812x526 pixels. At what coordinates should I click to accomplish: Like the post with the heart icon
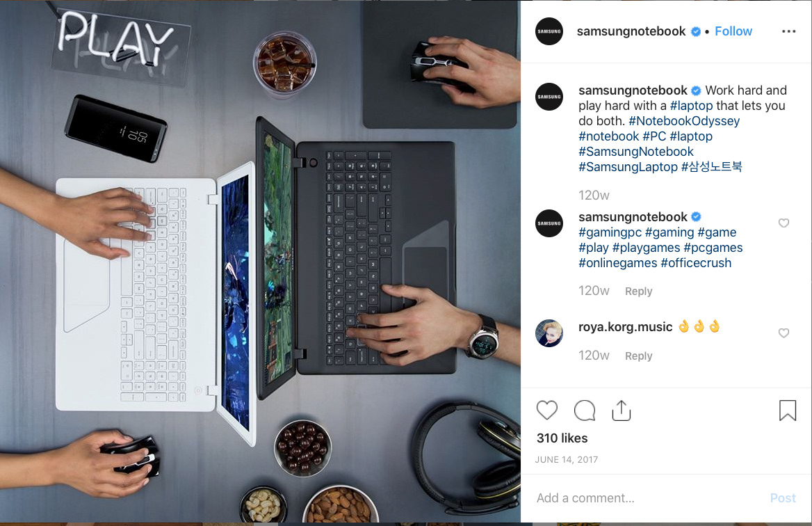pyautogui.click(x=547, y=411)
